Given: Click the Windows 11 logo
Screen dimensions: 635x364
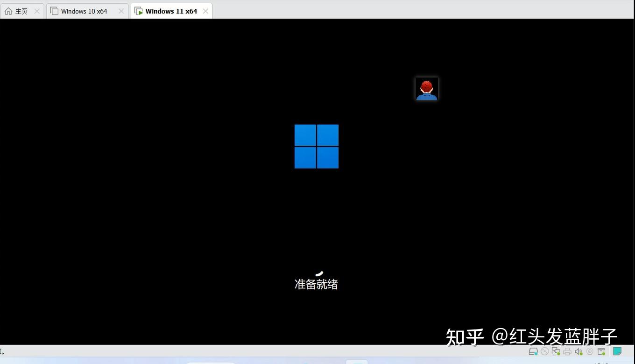Looking at the screenshot, I should click(316, 146).
